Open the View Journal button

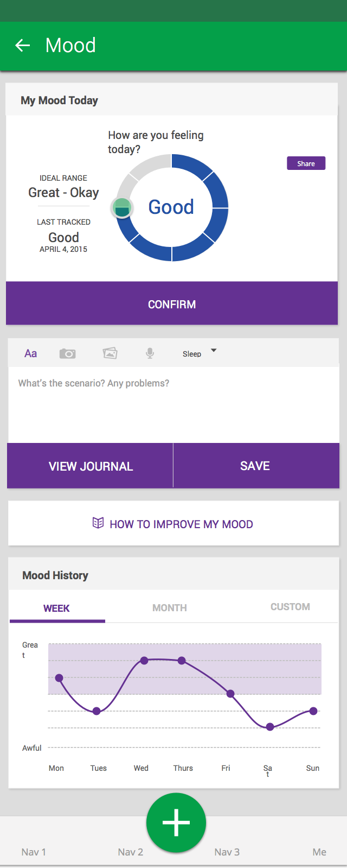(91, 466)
